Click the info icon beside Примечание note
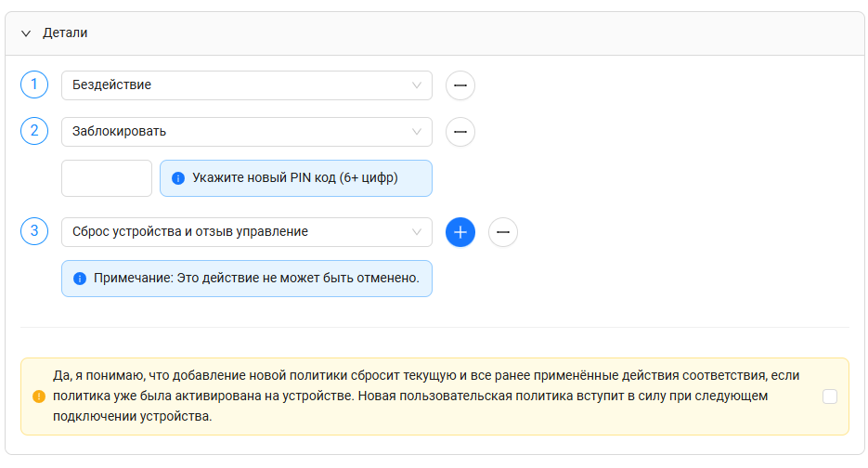Viewport: 868px width, 468px height. coord(80,279)
